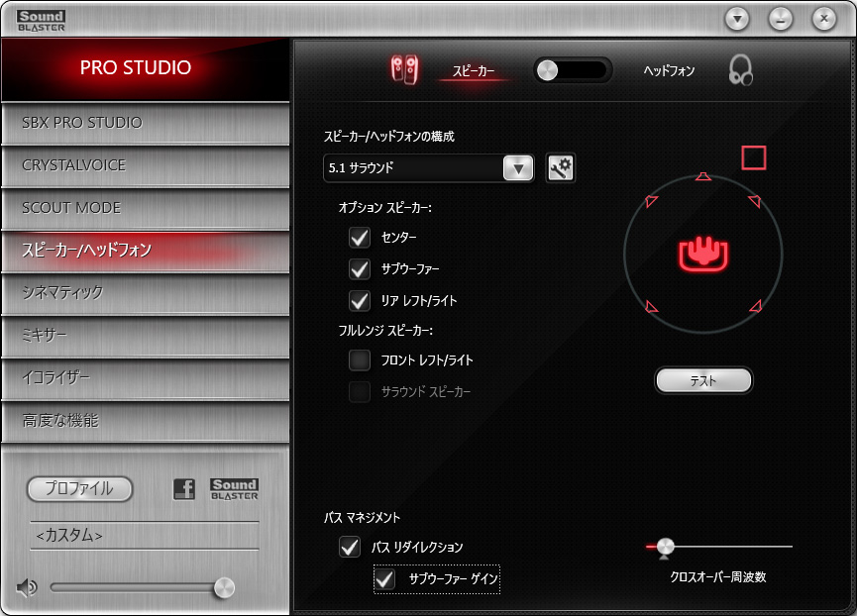Uncheck the サブウーファー ゲイン checkbox
Image resolution: width=857 pixels, height=616 pixels.
(384, 578)
